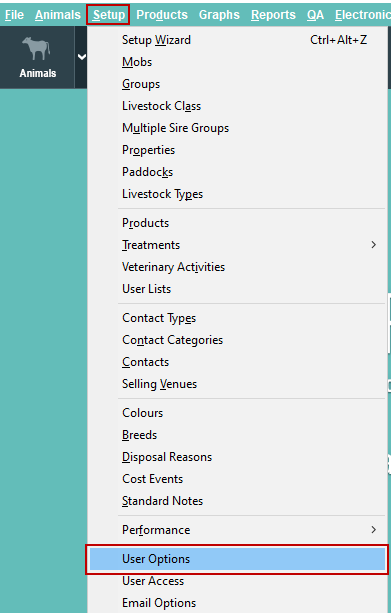
Task: Open the File menu
Action: [x=14, y=15]
